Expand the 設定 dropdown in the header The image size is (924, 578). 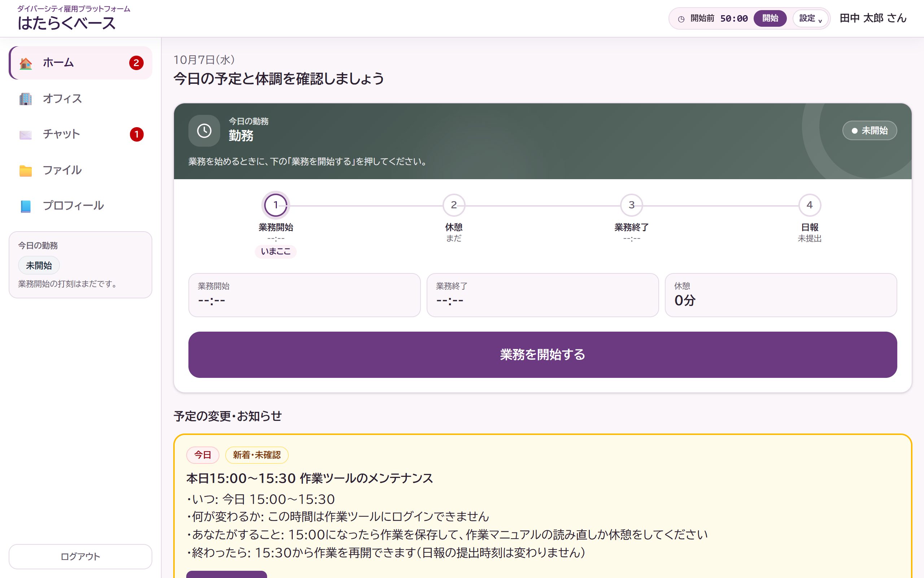pos(810,18)
